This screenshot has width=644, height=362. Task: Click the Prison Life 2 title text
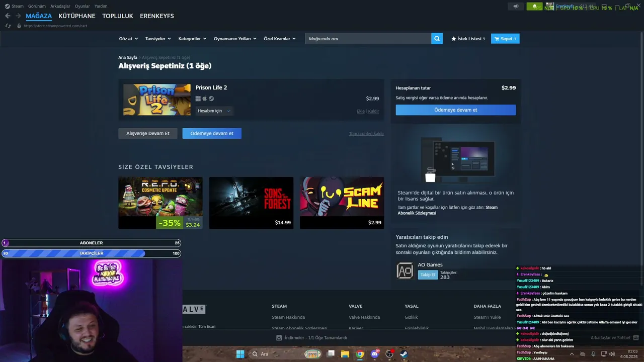(x=211, y=87)
